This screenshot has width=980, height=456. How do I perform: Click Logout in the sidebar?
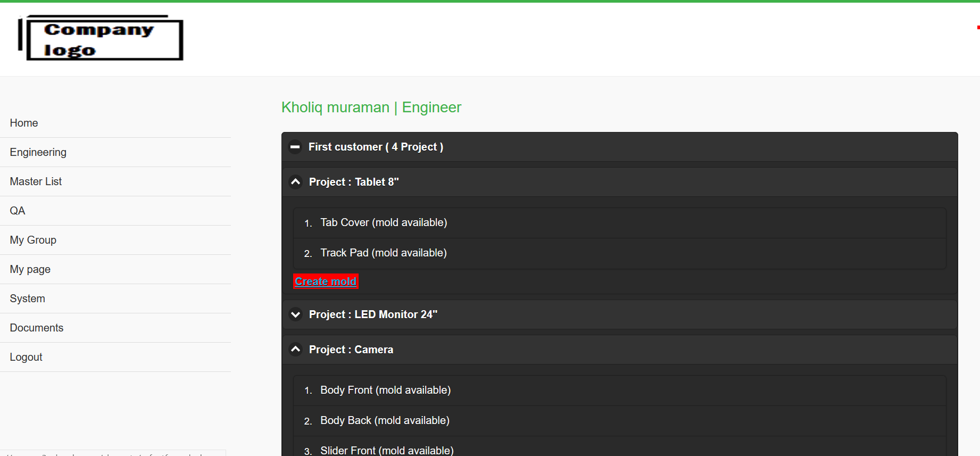[x=26, y=357]
